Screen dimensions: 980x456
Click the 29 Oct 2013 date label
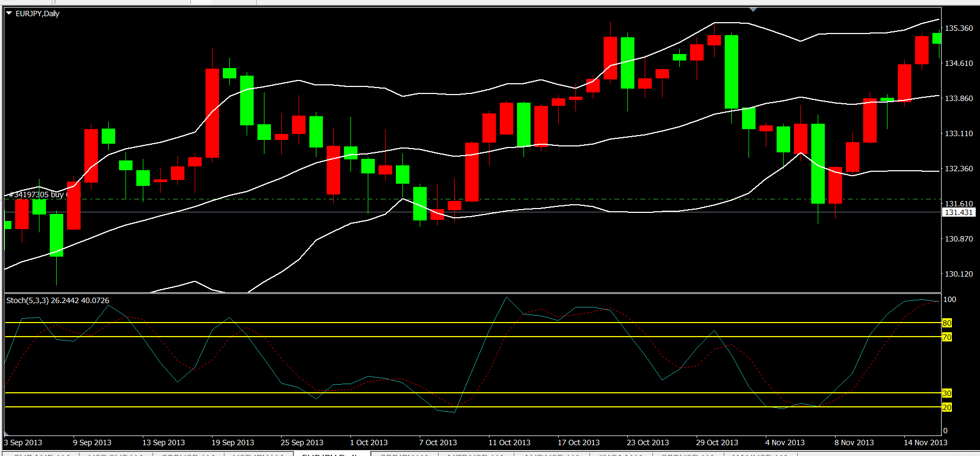point(718,442)
